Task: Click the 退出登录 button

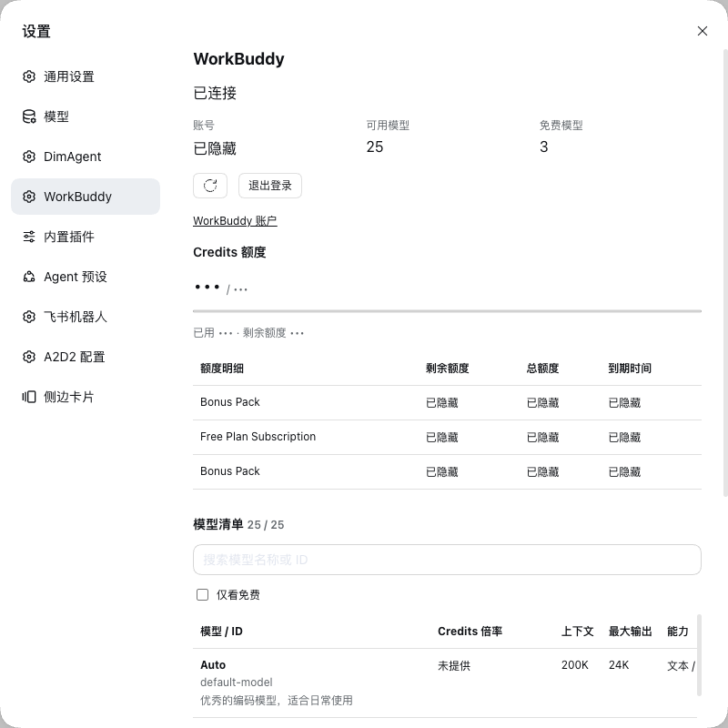Action: [269, 186]
